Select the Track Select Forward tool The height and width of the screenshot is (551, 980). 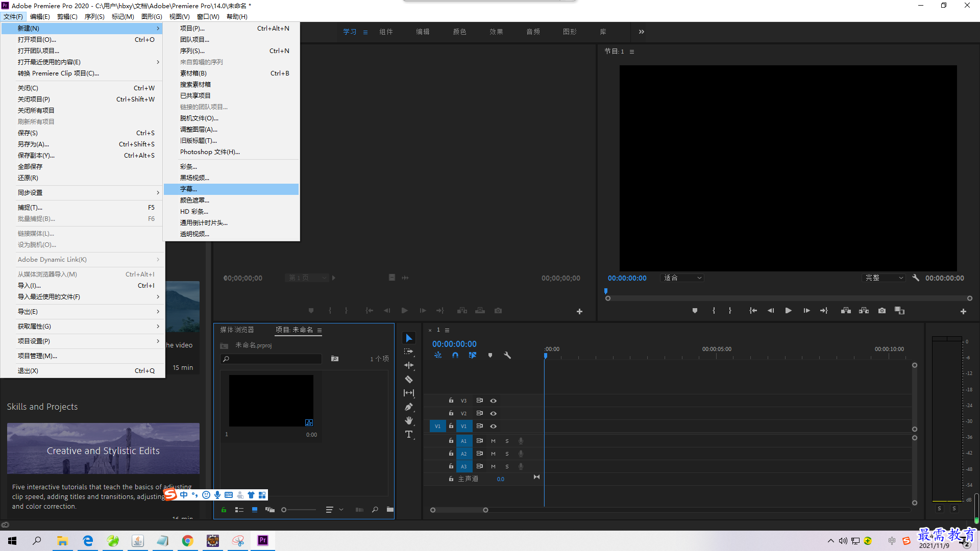[x=409, y=352]
